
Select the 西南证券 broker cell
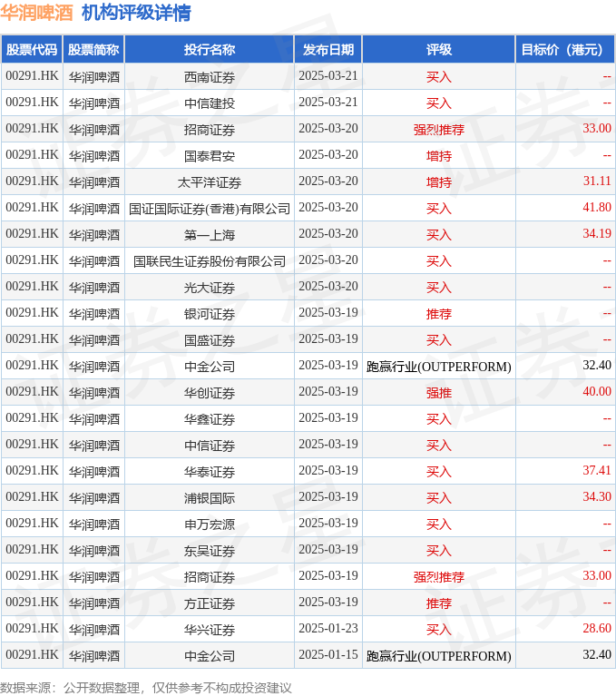(x=210, y=77)
